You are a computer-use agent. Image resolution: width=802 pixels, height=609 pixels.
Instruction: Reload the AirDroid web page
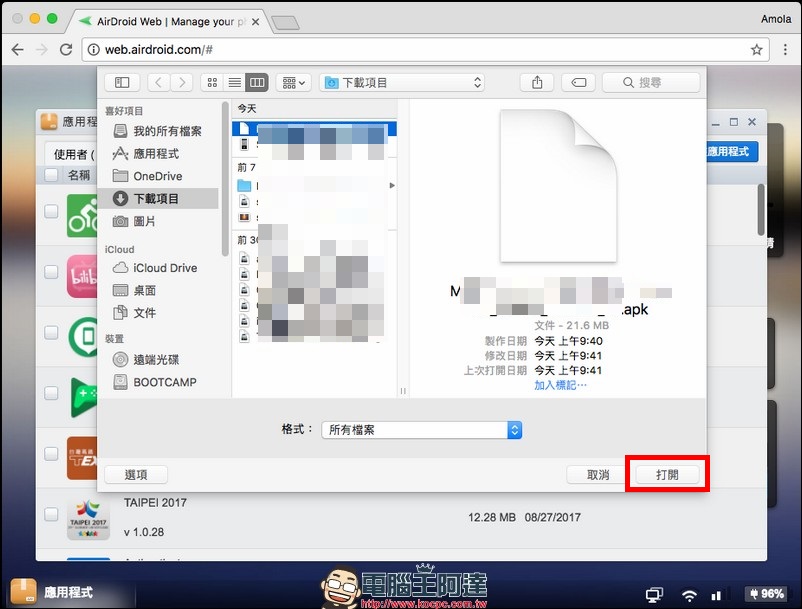coord(66,50)
